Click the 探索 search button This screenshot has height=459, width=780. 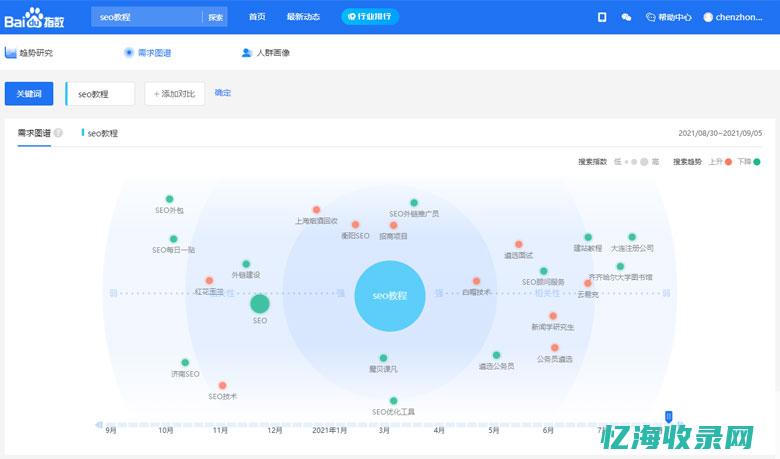[215, 17]
